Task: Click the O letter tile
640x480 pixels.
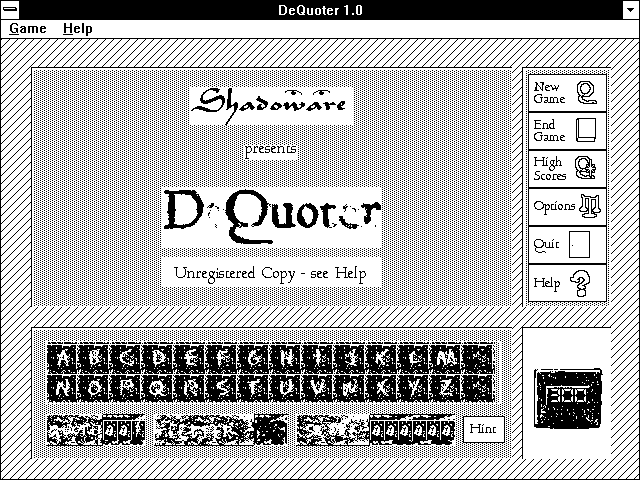Action: click(x=94, y=388)
